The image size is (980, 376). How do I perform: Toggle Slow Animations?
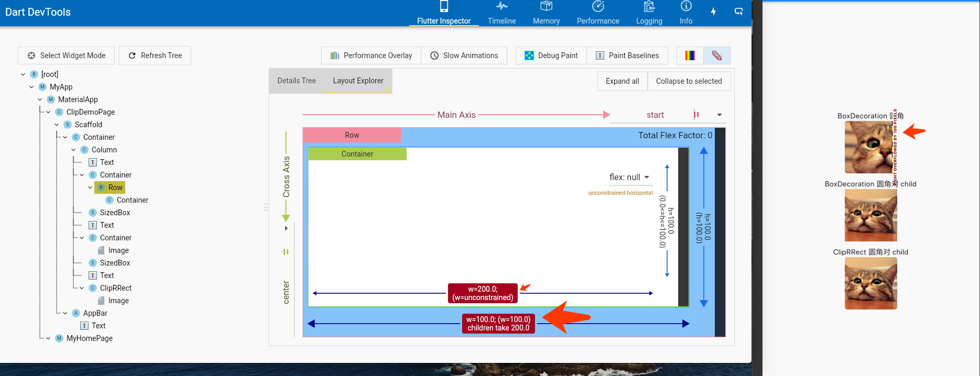pos(464,56)
